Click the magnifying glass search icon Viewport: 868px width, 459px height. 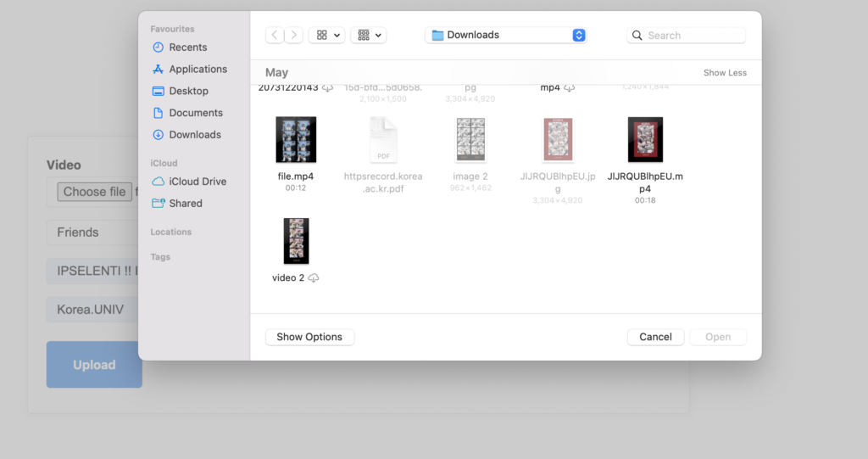coord(637,36)
